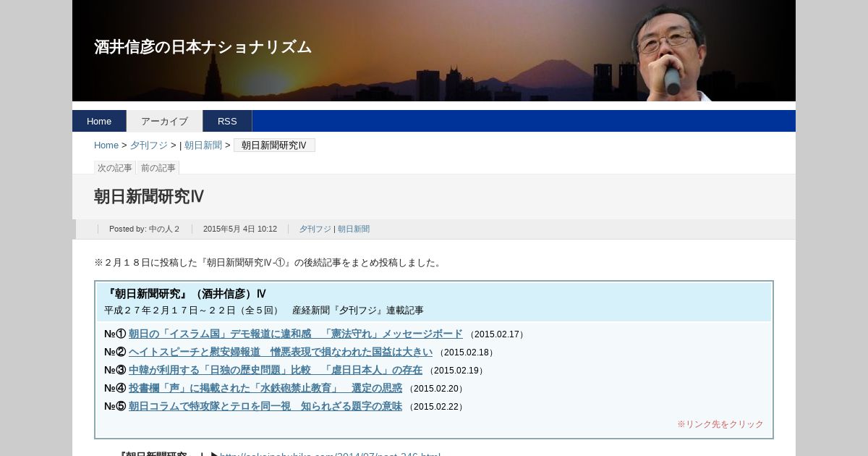The image size is (868, 456).
Task: Go to the previous article (前の記事)
Action: click(x=158, y=168)
